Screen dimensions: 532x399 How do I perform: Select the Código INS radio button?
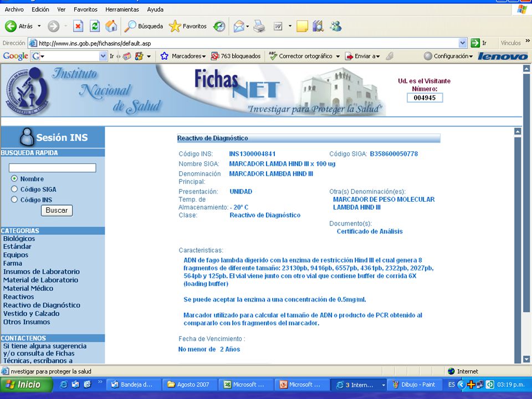pyautogui.click(x=14, y=199)
